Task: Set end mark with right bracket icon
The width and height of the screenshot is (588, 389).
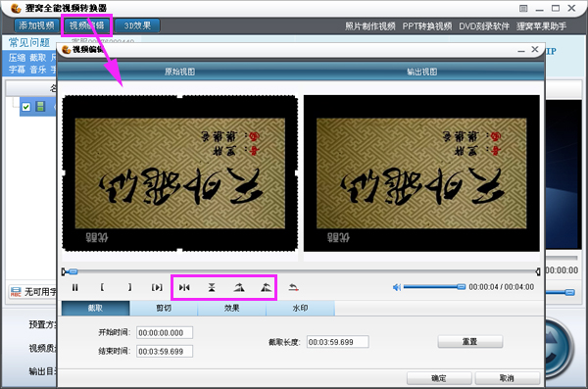Action: pyautogui.click(x=129, y=287)
